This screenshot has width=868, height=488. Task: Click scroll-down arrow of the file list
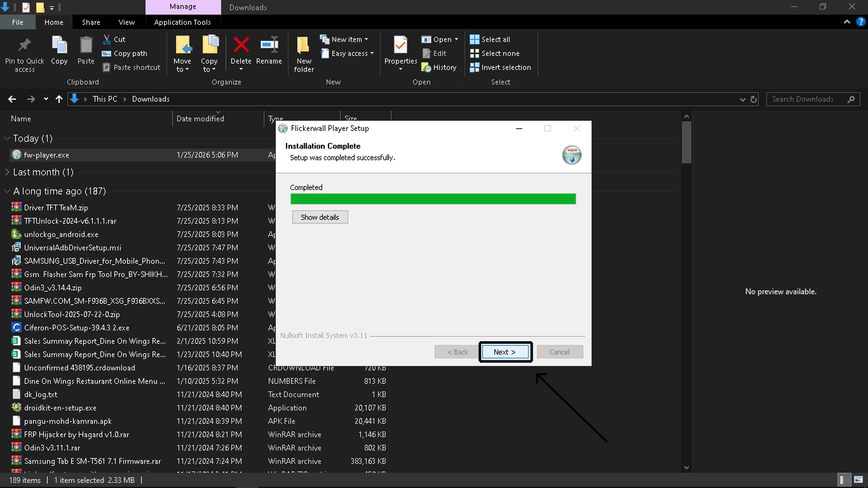click(686, 467)
